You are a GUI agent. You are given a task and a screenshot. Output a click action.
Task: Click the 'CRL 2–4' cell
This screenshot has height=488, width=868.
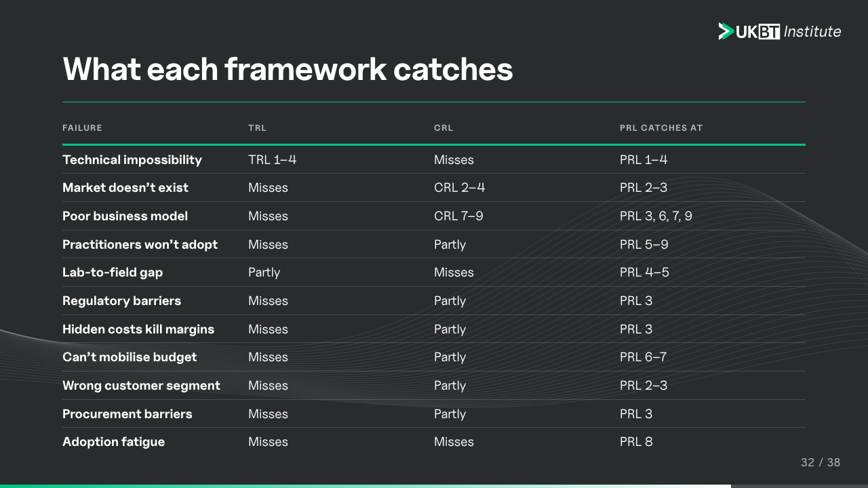tap(460, 188)
